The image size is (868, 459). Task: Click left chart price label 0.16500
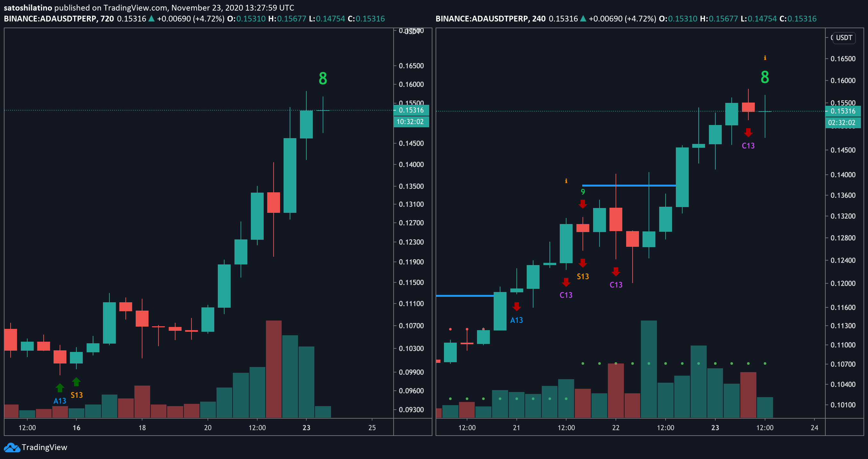pyautogui.click(x=411, y=66)
